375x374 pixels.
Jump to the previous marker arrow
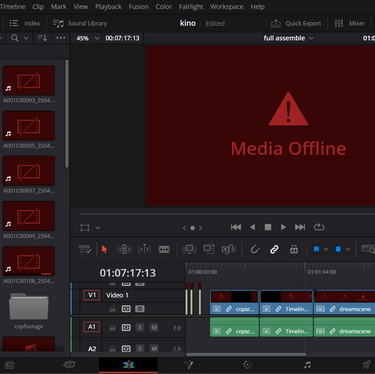[x=184, y=228]
